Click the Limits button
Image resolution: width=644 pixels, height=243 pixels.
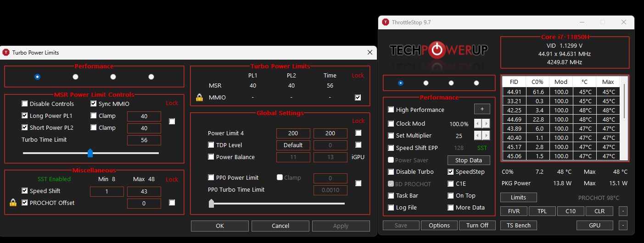pos(519,197)
